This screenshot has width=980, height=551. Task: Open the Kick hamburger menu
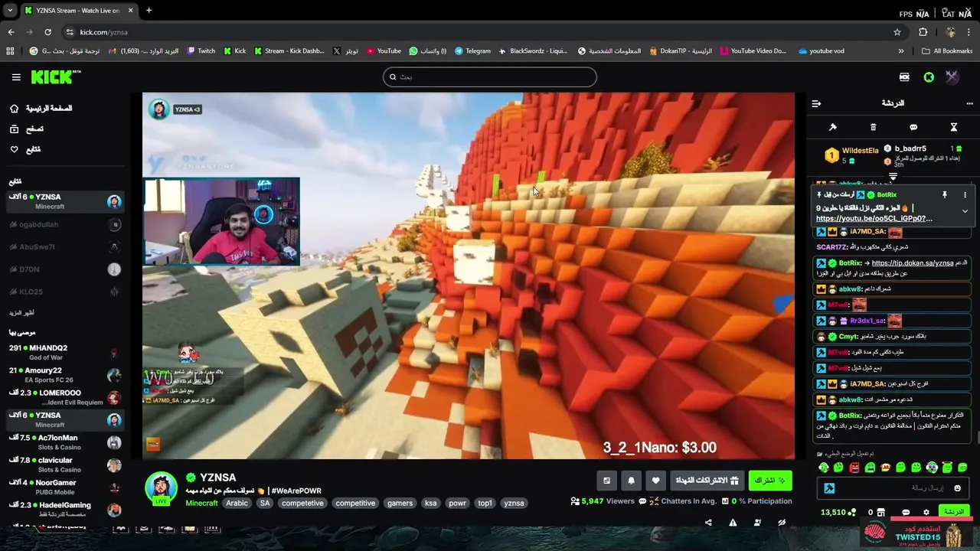pyautogui.click(x=16, y=77)
